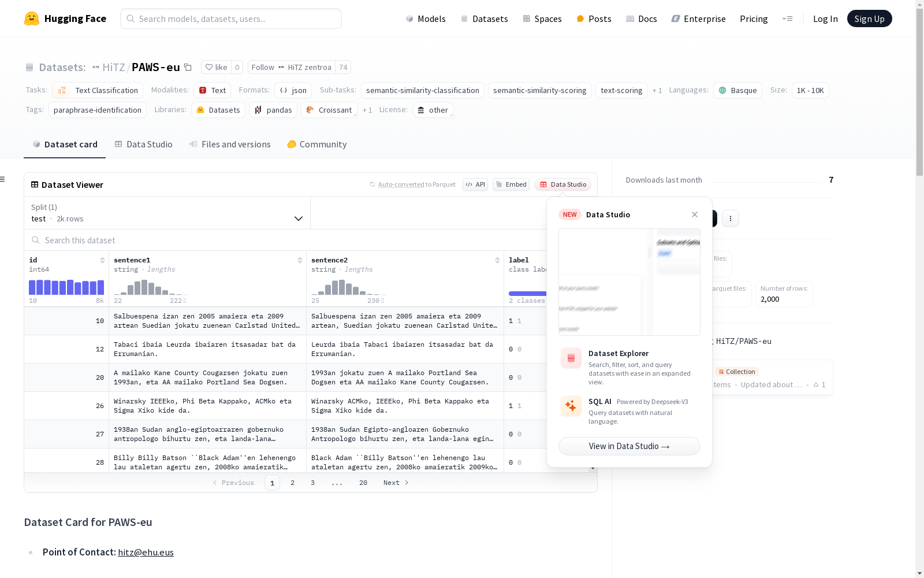The image size is (924, 578).
Task: Click the sentence2 lengths histogram
Action: pos(349,287)
